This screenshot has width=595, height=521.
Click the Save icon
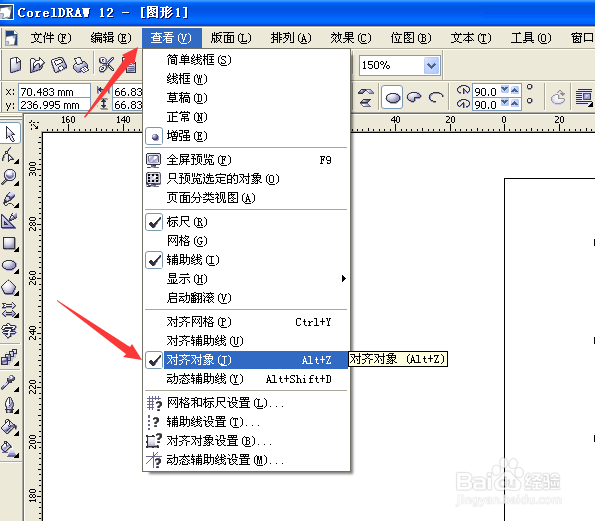[58, 65]
